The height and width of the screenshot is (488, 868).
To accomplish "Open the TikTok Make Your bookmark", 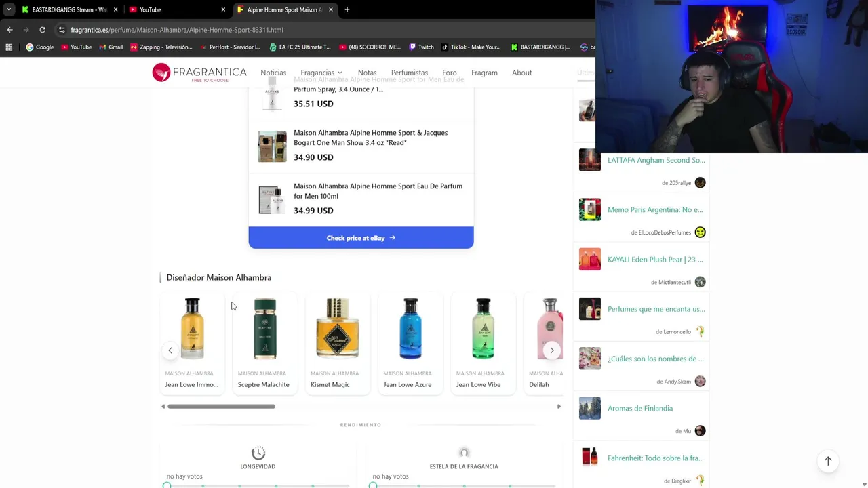I will [471, 47].
